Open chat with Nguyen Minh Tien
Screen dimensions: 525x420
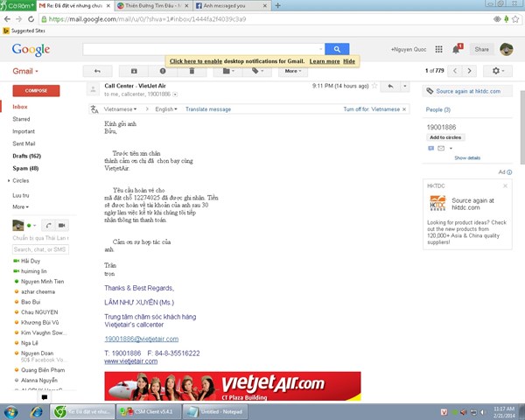pyautogui.click(x=43, y=282)
